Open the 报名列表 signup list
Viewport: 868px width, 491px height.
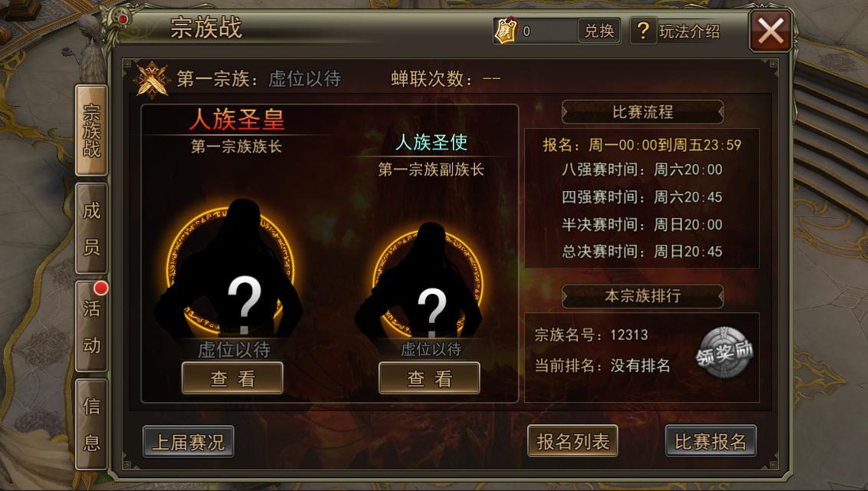(x=573, y=441)
